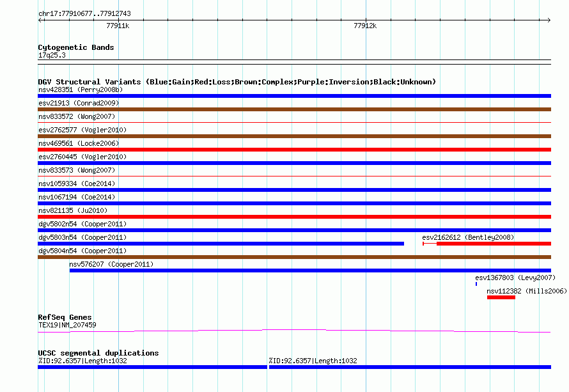Click the 77912k ruler tick label
The height and width of the screenshot is (392, 569).
pos(365,26)
